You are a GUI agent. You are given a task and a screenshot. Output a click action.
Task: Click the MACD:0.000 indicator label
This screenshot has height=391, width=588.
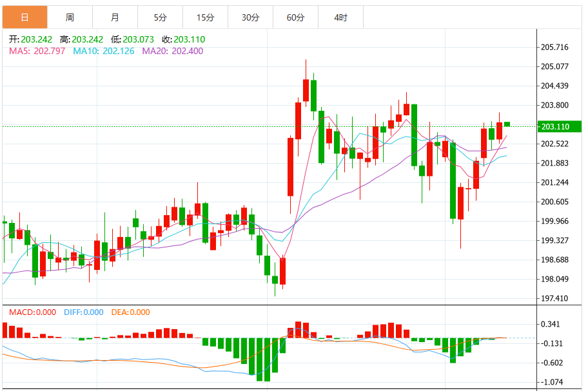click(x=33, y=312)
